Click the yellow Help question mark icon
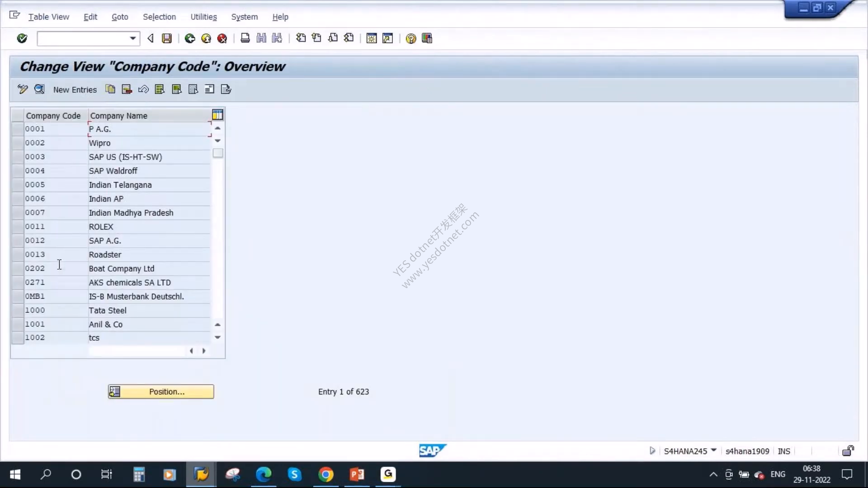 [x=410, y=38]
